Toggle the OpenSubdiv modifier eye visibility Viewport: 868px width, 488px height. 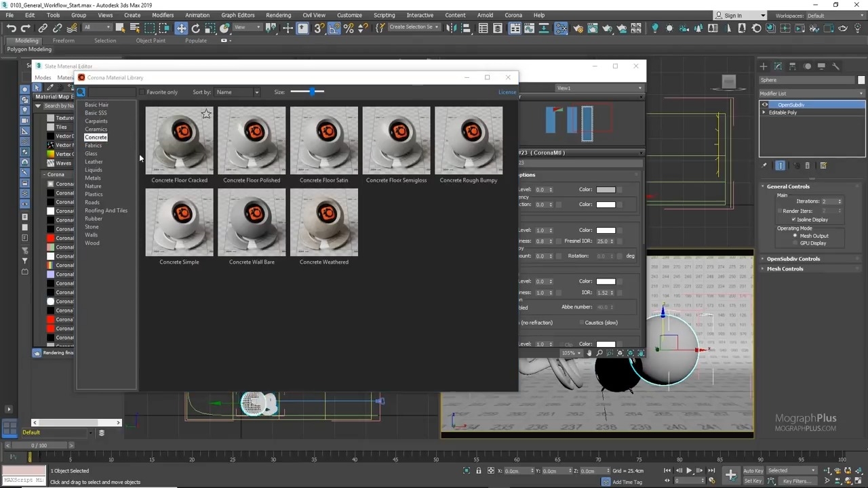(765, 105)
